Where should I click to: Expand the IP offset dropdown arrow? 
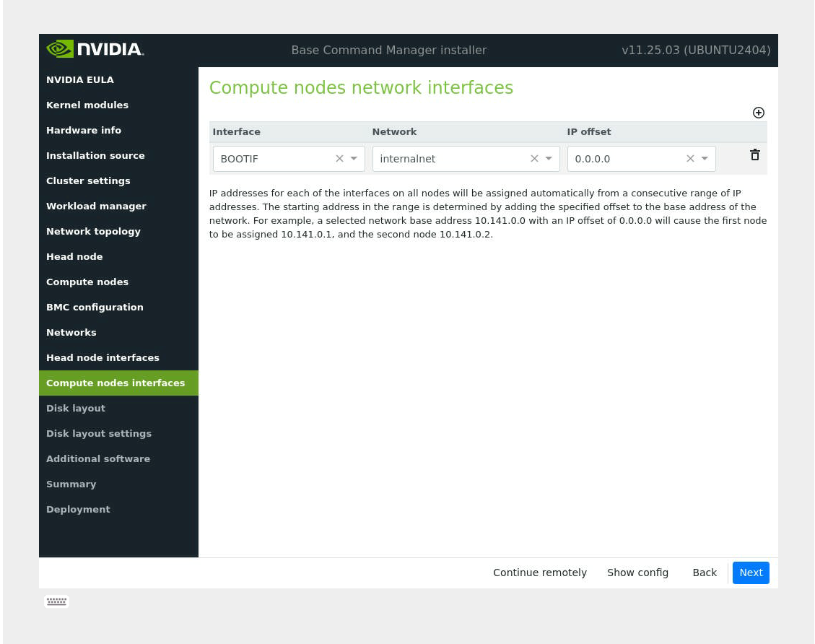[705, 159]
